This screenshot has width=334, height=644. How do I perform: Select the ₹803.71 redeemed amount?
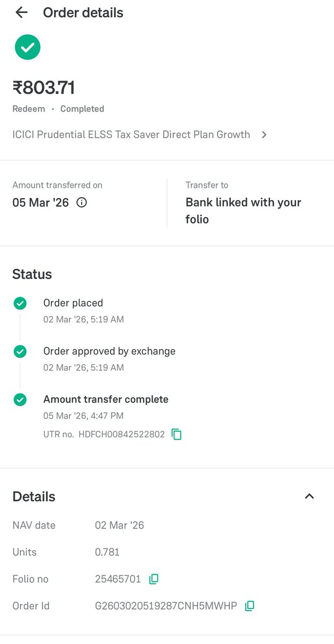[43, 87]
